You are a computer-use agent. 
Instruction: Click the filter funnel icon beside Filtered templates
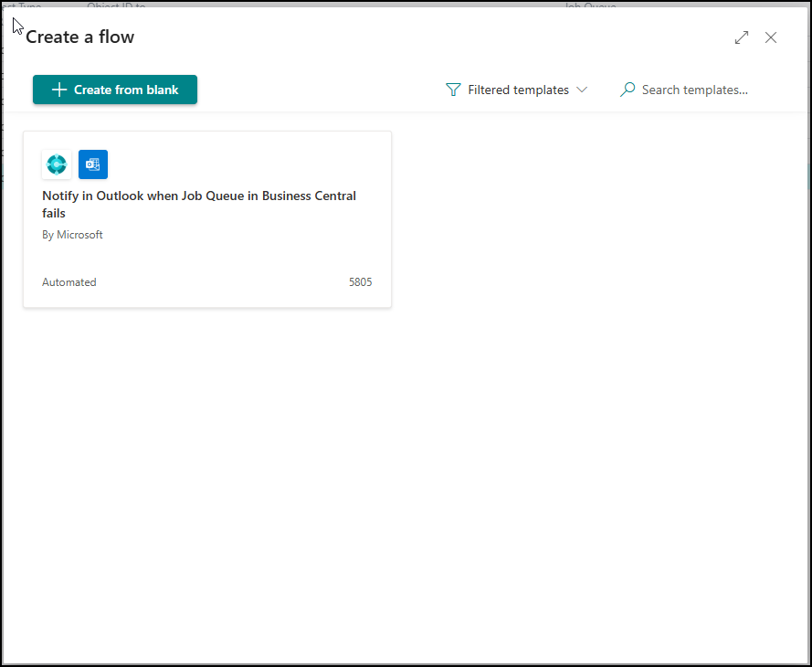453,90
